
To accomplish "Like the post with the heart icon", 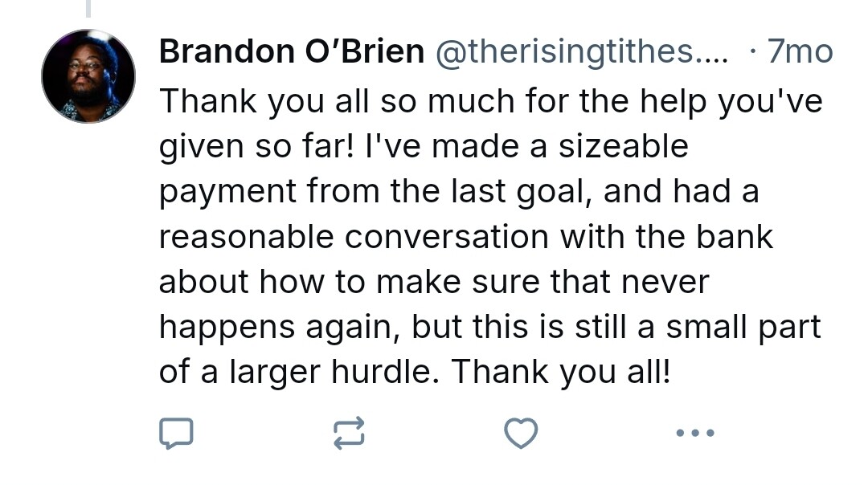I will [x=521, y=433].
